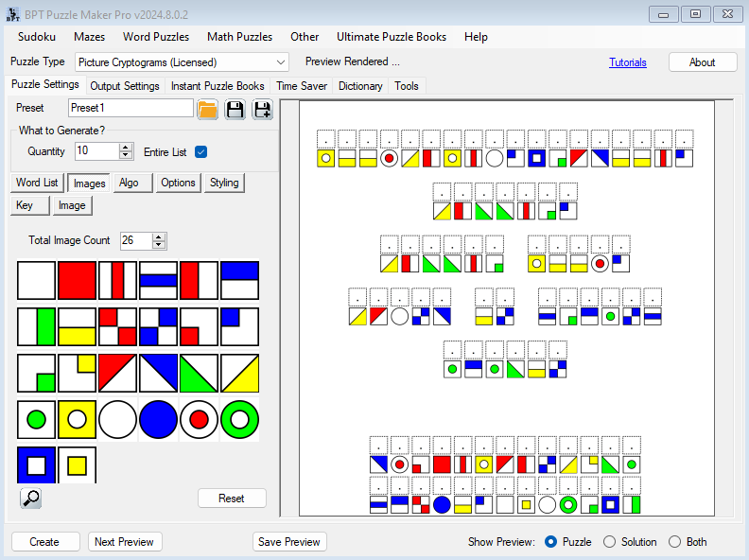Select the solid red square image

coord(78,281)
